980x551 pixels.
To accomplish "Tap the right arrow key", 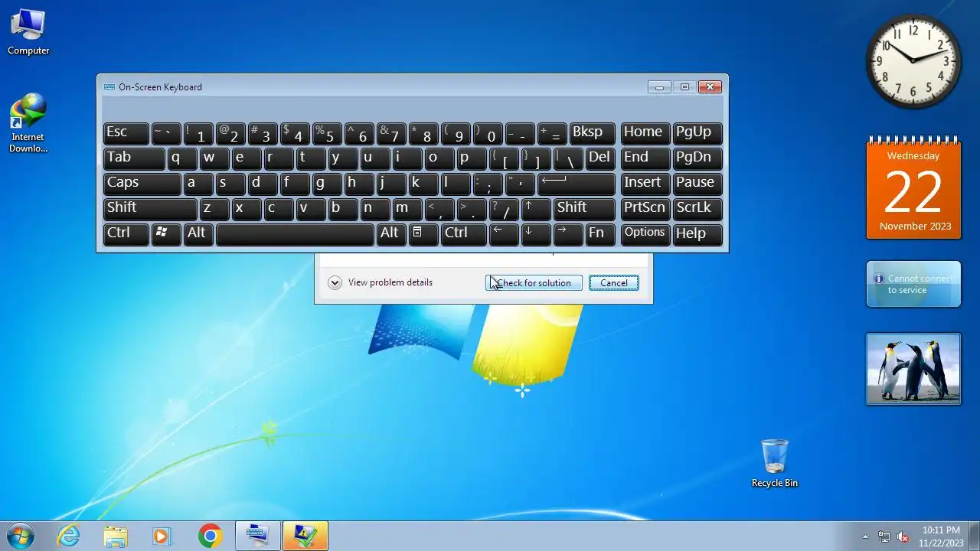I will click(x=568, y=233).
